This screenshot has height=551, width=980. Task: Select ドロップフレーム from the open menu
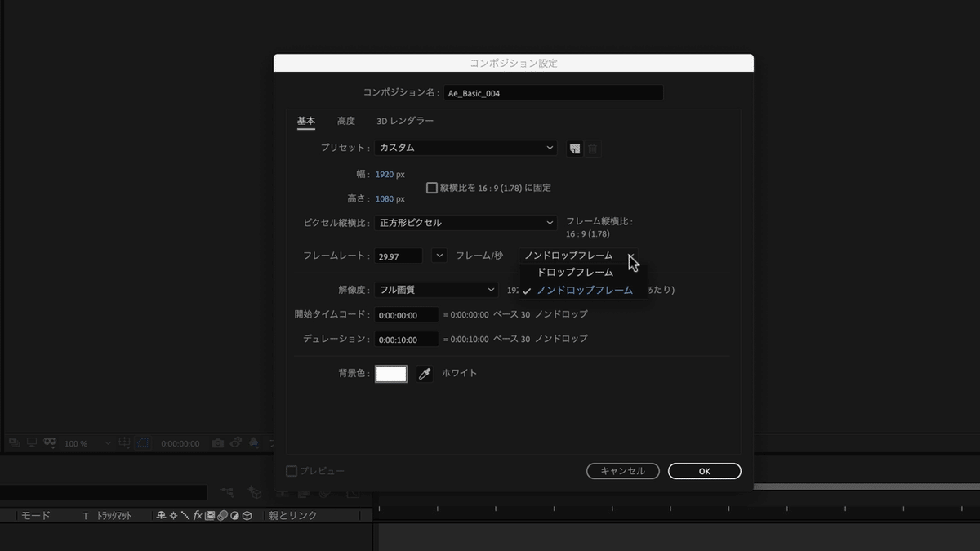coord(574,272)
